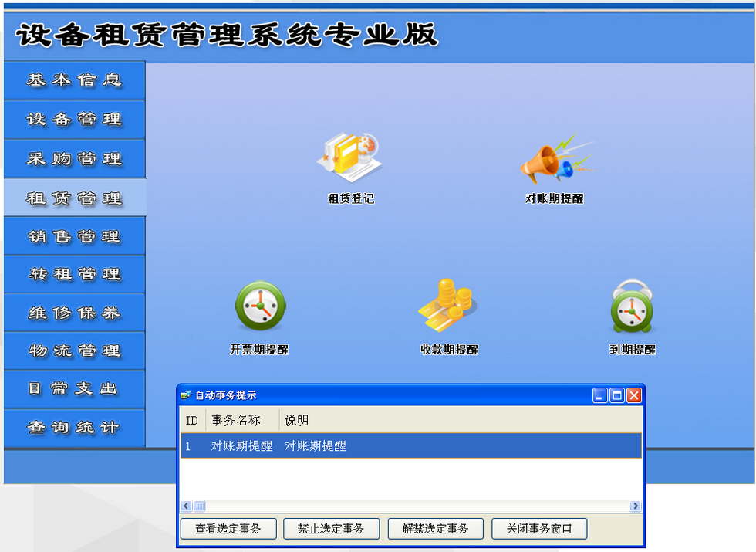Screen dimensions: 756x552
Task: Sort by the 事务名称 column header
Action: (x=242, y=420)
